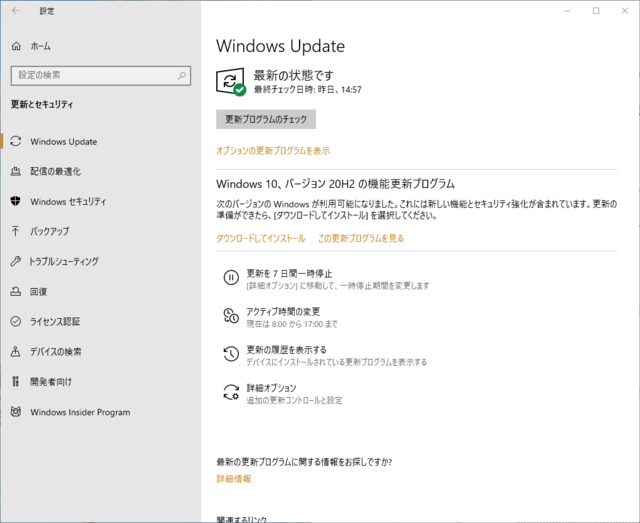Click the Windows Insider Program cat icon
The height and width of the screenshot is (523, 640).
(16, 412)
